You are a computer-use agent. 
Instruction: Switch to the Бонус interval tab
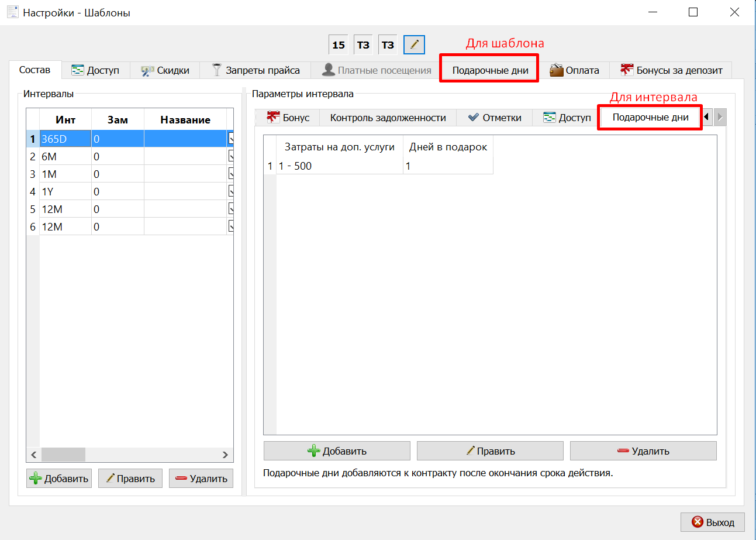coord(288,118)
